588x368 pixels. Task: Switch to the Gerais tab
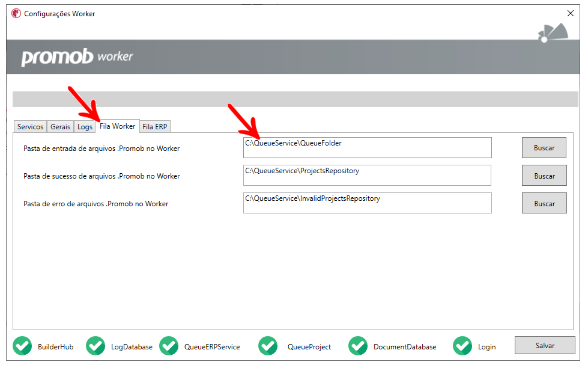coord(60,126)
